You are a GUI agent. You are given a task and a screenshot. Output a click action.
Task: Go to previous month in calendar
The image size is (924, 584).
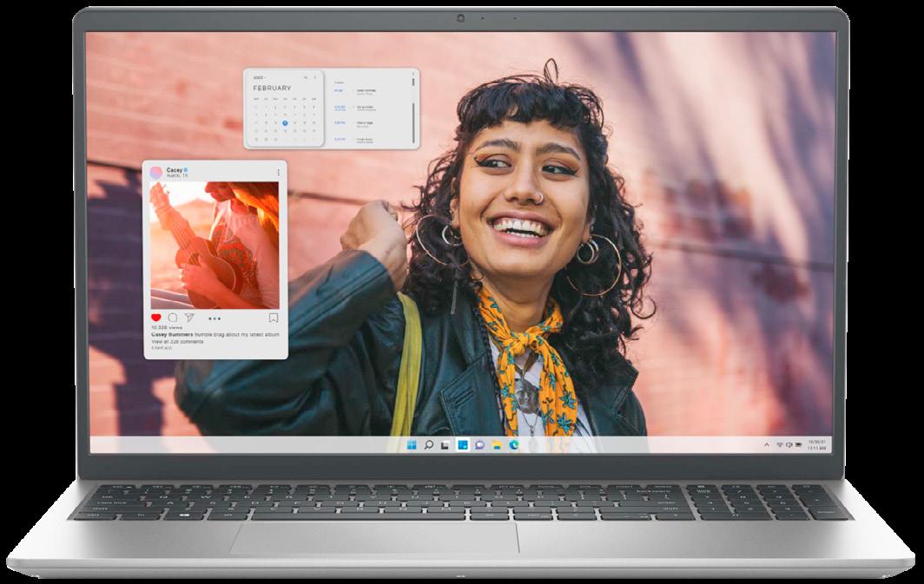306,77
